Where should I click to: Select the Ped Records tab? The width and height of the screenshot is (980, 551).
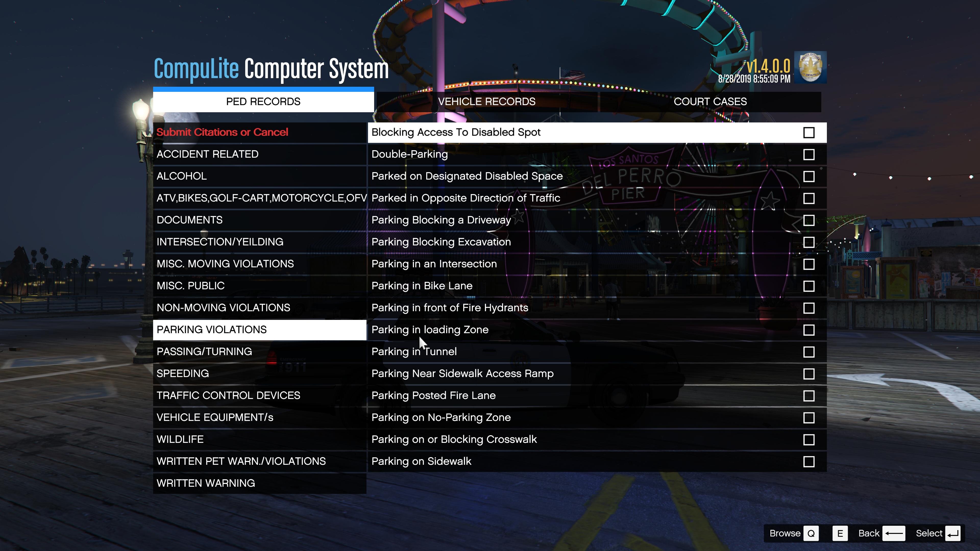[263, 102]
